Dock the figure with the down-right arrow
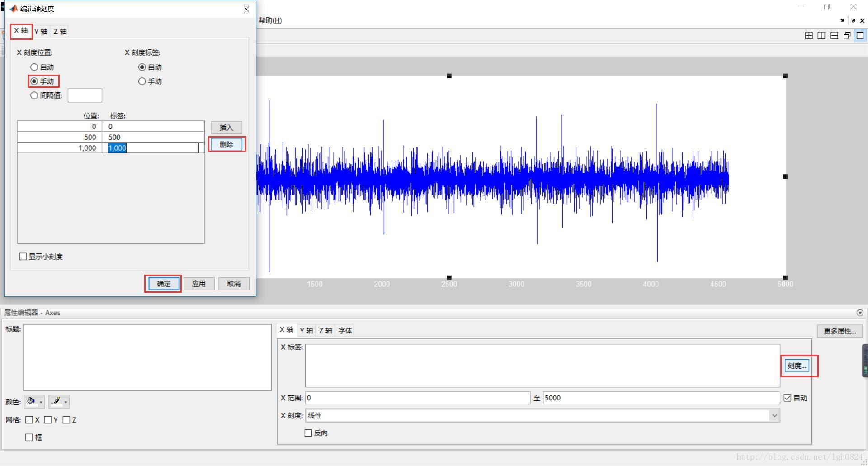 pyautogui.click(x=842, y=20)
